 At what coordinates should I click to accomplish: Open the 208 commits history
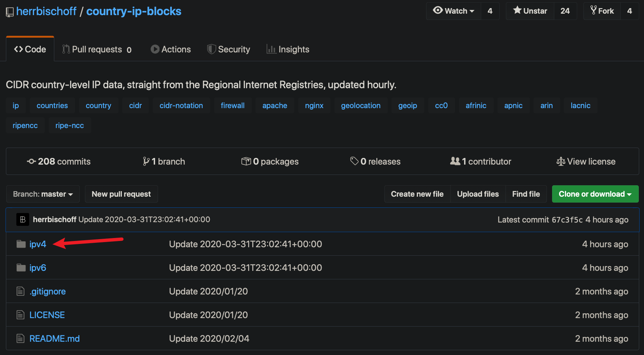(x=59, y=161)
